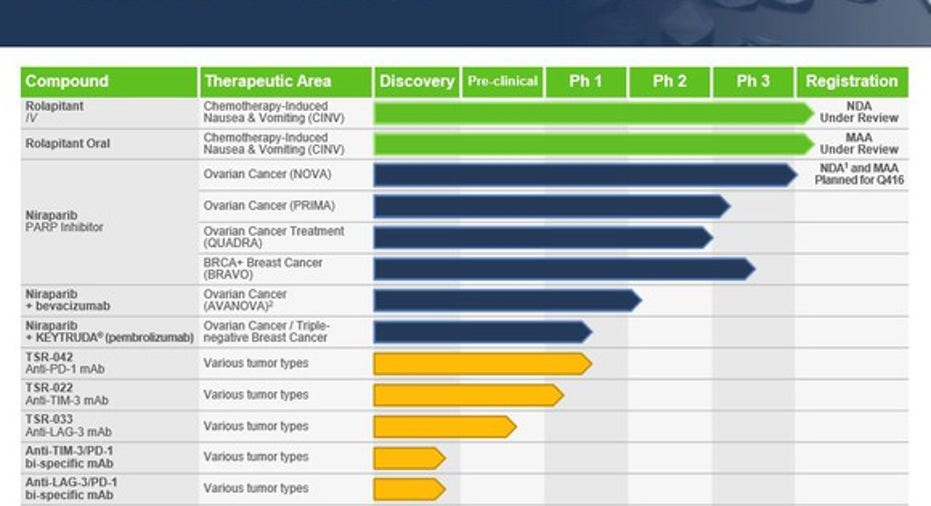Click NDA and MAA Planned for Q416 note

[x=859, y=175]
